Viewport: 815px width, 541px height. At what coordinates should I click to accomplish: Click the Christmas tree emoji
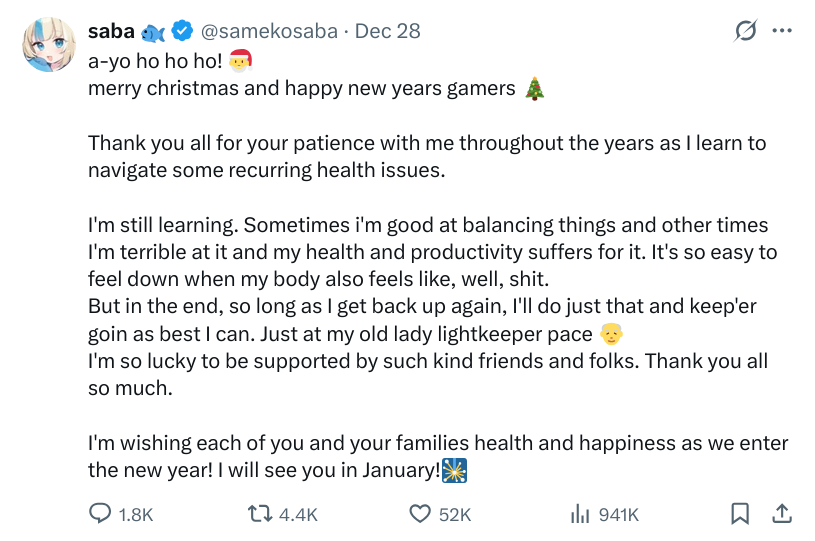536,88
